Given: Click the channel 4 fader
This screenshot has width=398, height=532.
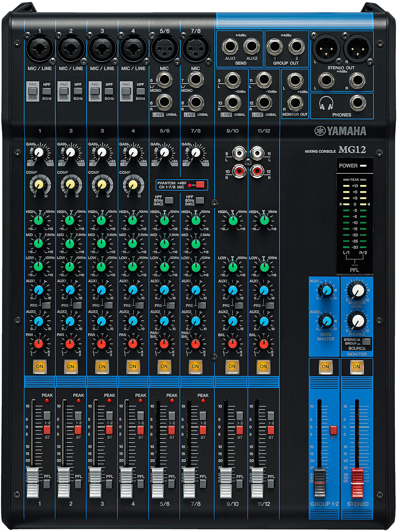Looking at the screenshot, I should [126, 482].
